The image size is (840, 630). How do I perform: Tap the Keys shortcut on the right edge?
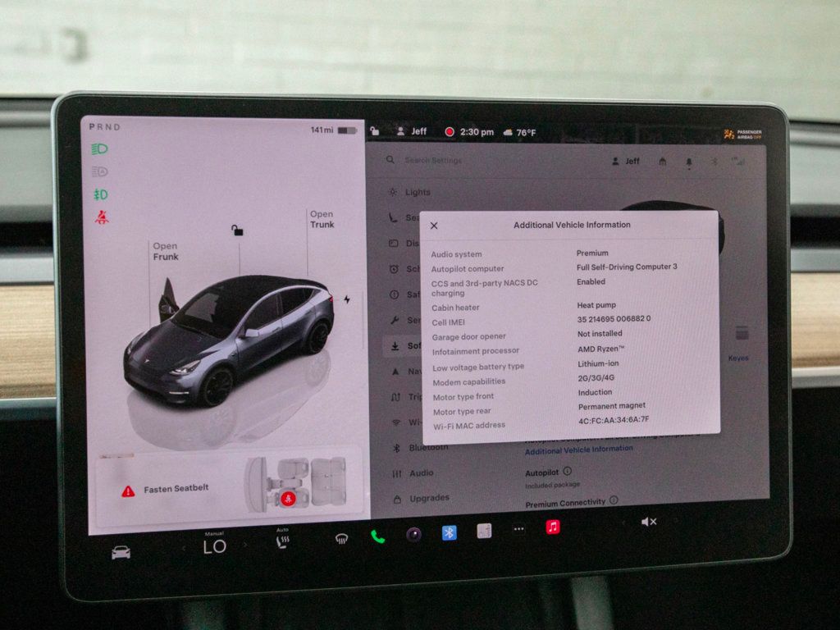(739, 343)
